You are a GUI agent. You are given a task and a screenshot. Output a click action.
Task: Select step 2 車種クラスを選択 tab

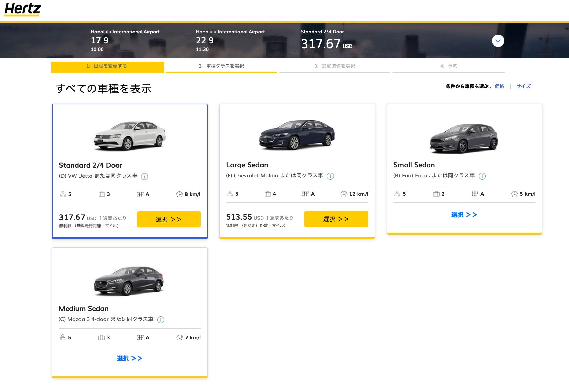221,66
